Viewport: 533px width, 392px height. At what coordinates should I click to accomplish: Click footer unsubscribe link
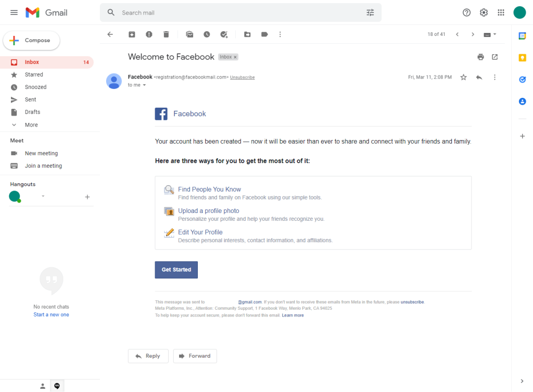point(412,302)
